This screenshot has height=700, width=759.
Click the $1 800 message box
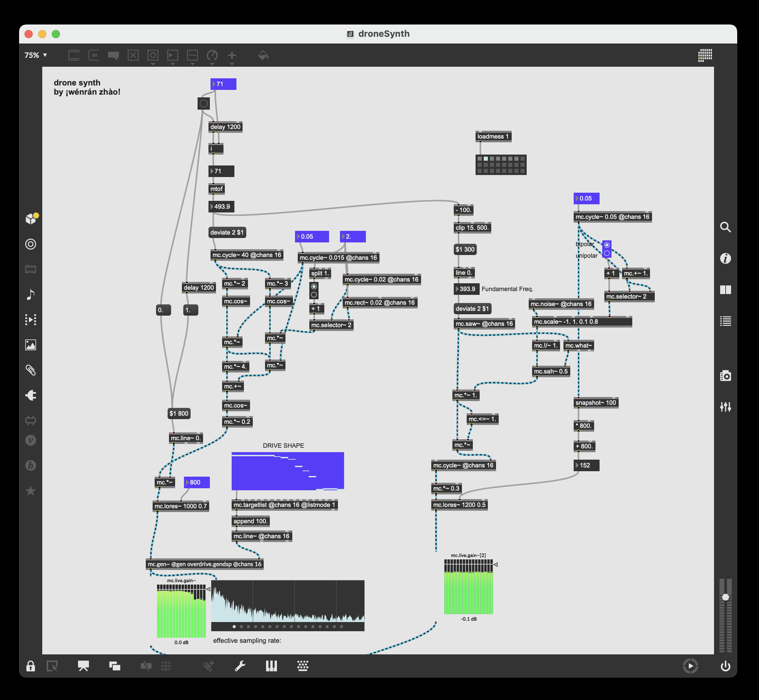click(x=179, y=413)
